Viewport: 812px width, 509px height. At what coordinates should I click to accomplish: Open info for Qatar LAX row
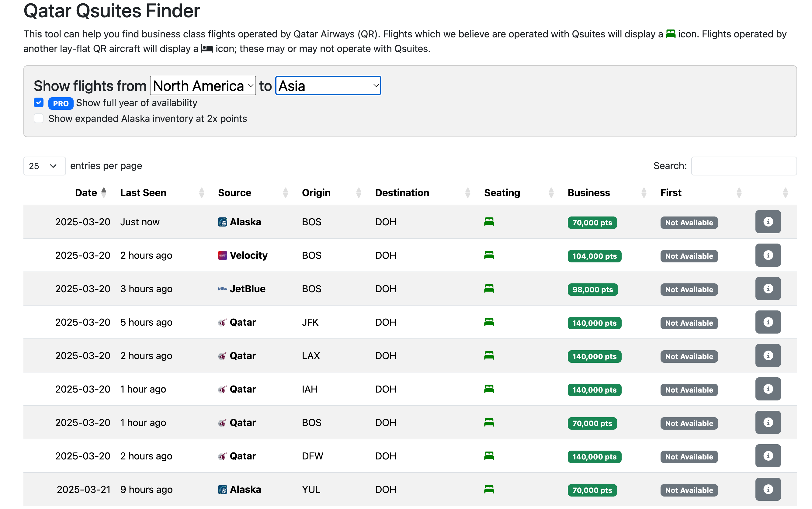click(768, 355)
